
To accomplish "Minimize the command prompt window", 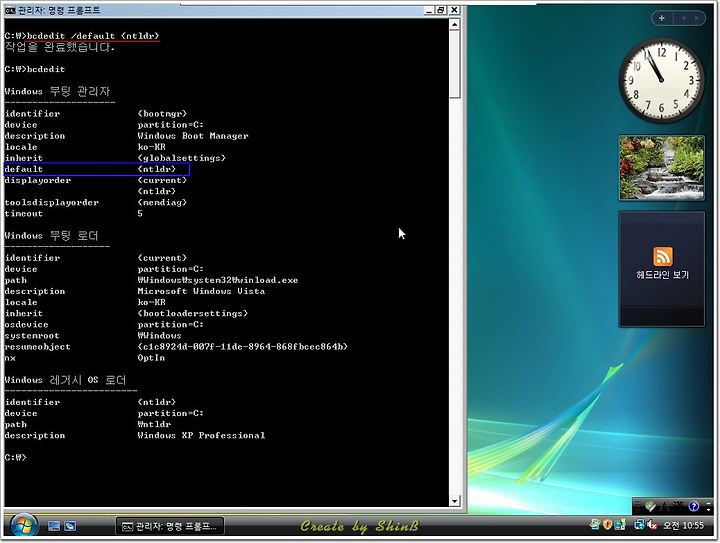I will 429,10.
